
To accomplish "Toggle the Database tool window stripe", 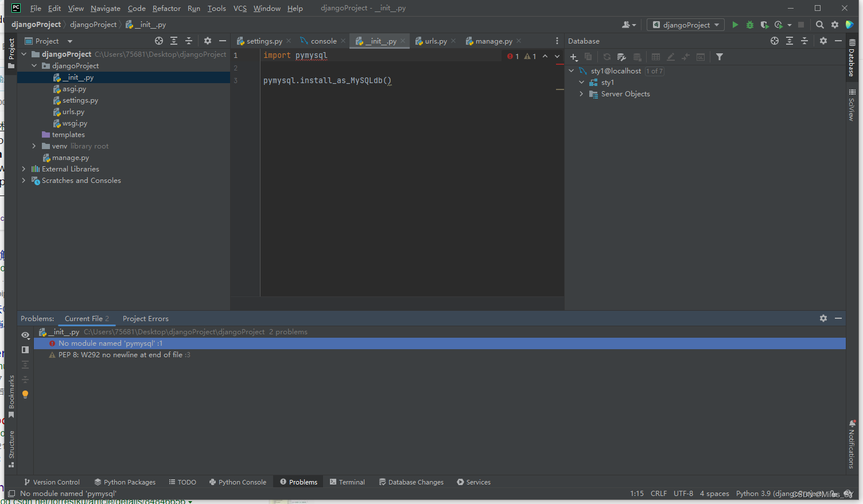I will tap(852, 58).
